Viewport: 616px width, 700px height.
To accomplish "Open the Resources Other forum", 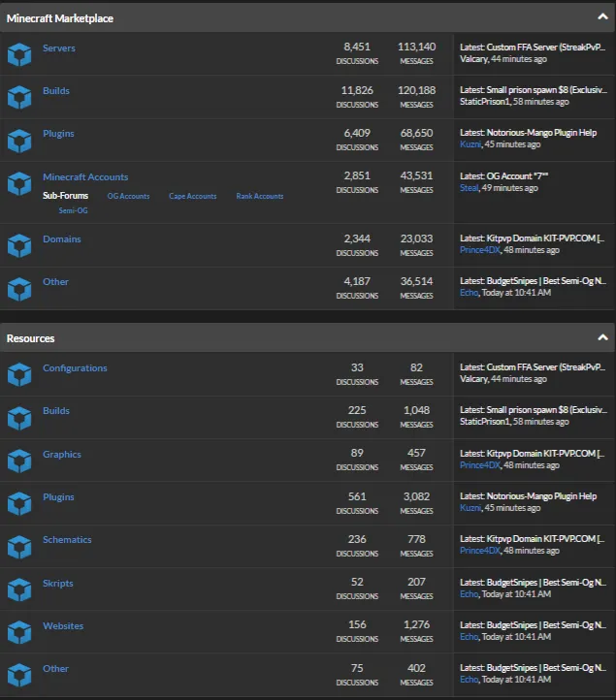I will click(56, 668).
